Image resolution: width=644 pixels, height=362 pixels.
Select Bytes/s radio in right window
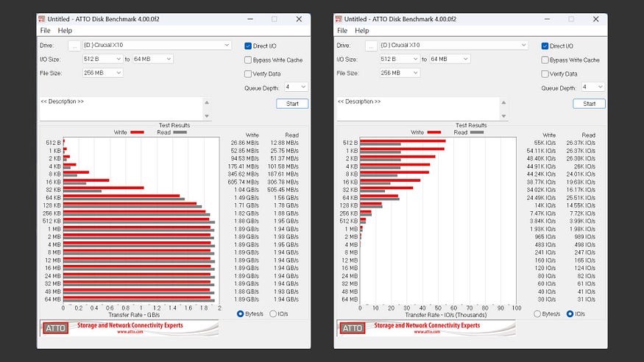537,313
